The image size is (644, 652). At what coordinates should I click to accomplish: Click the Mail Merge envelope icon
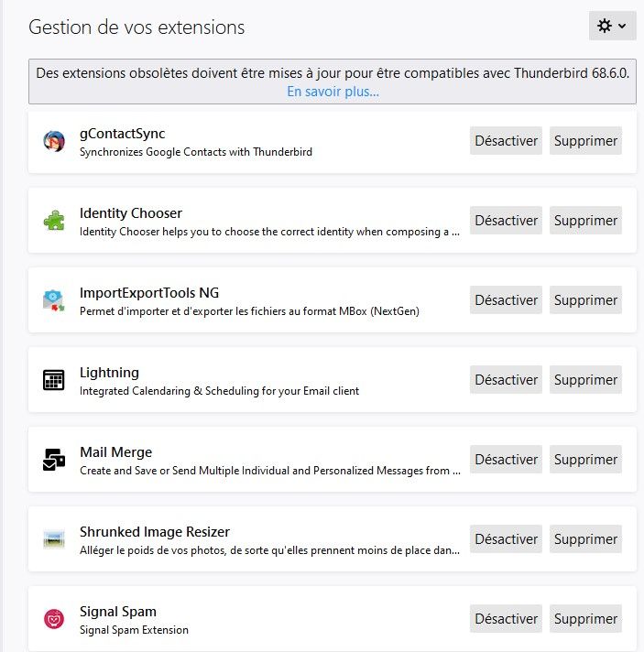(x=54, y=460)
